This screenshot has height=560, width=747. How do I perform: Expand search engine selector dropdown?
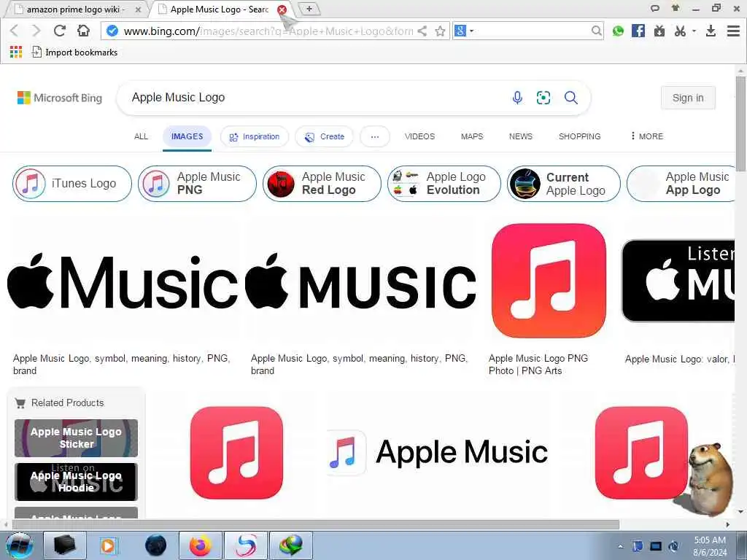coord(472,31)
